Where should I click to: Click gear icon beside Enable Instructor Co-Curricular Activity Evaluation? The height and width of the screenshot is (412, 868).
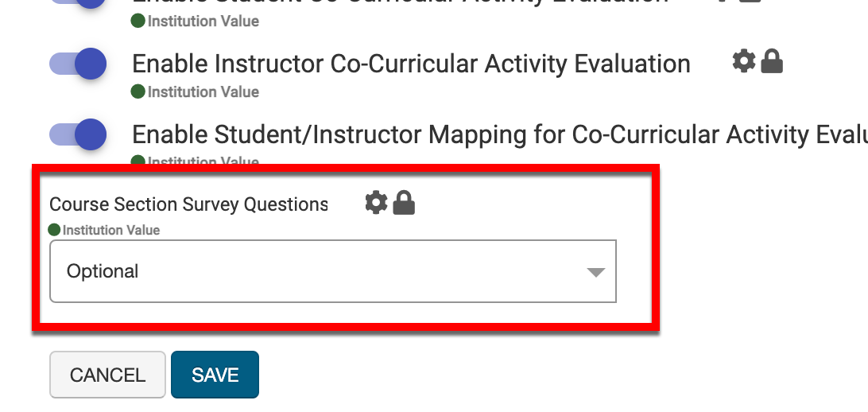744,61
